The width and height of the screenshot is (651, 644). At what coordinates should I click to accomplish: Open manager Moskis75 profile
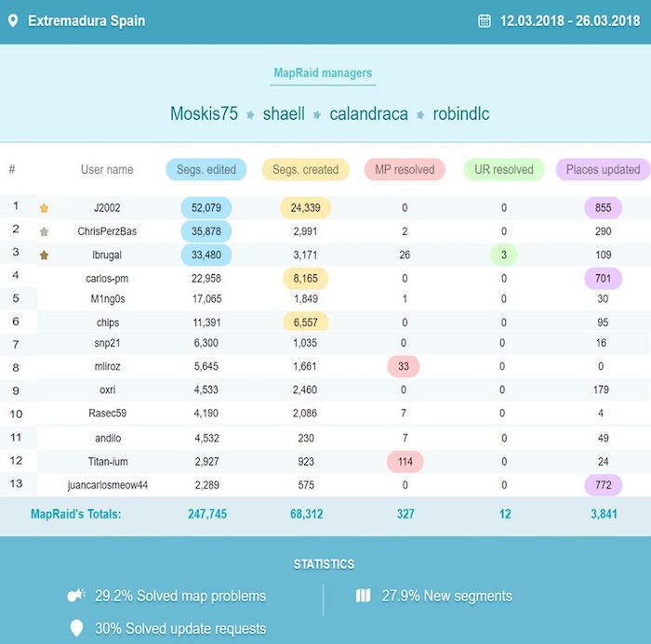pyautogui.click(x=204, y=114)
